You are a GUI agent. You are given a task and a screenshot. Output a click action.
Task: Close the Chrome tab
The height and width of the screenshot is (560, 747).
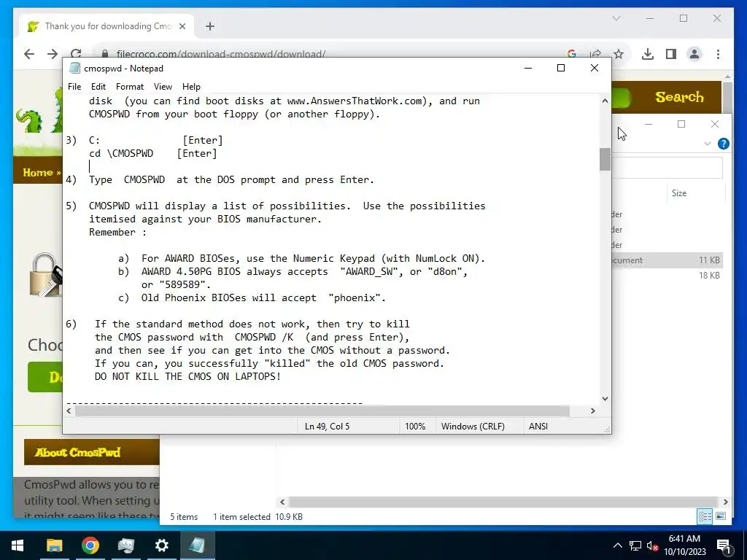[x=182, y=26]
